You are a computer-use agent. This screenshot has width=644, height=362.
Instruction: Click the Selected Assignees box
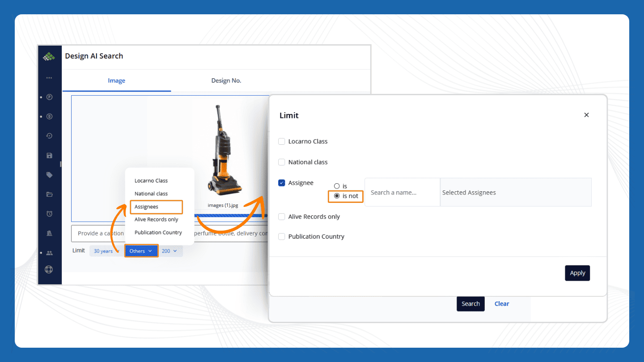tap(516, 192)
